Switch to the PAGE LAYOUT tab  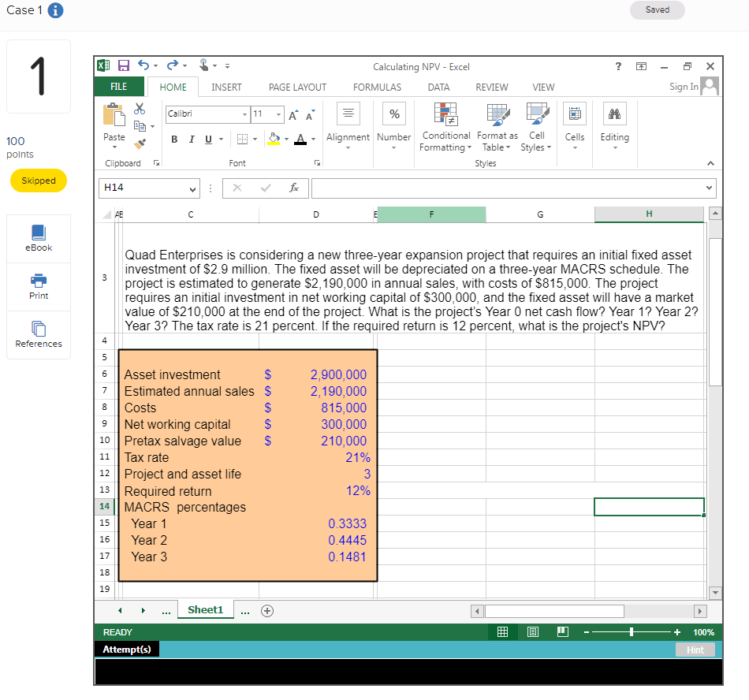coord(297,87)
